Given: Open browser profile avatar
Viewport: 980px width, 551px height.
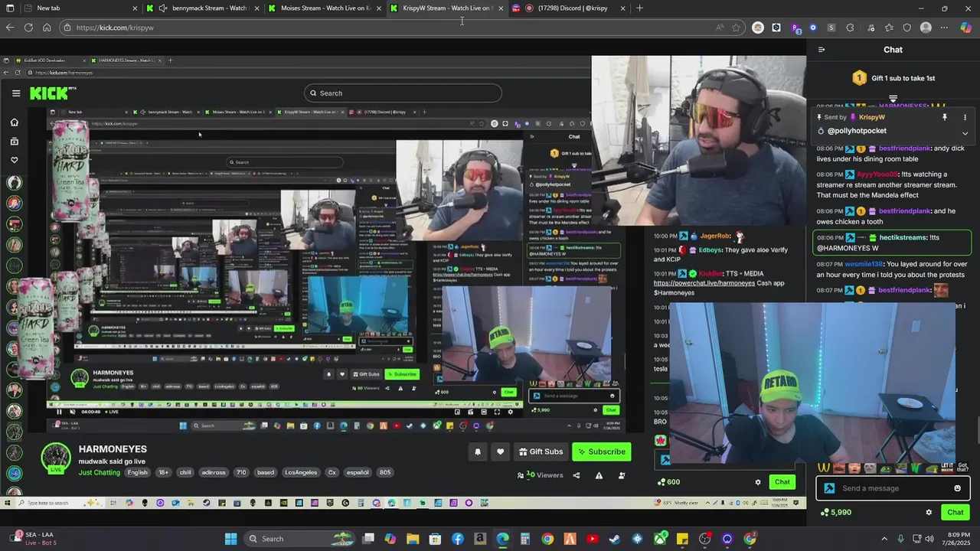Looking at the screenshot, I should [926, 28].
